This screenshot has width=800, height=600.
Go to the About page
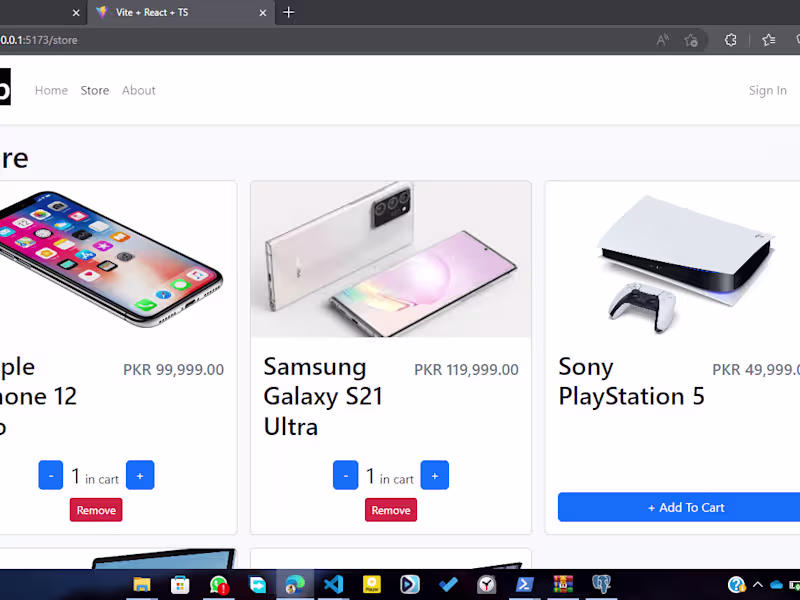[139, 90]
